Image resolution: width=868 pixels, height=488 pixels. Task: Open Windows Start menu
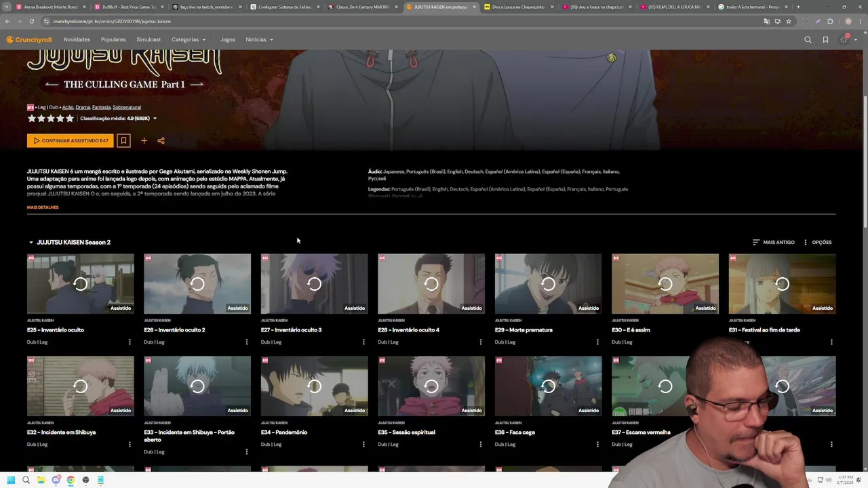[11, 480]
